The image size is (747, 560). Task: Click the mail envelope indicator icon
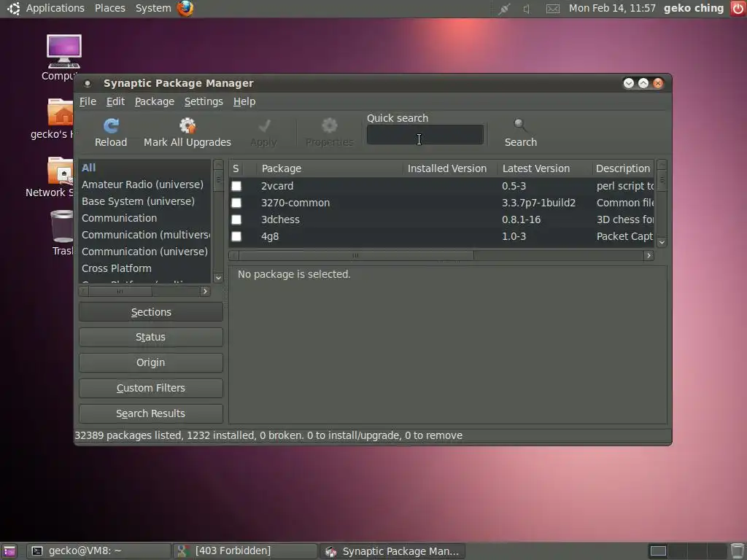(x=553, y=9)
